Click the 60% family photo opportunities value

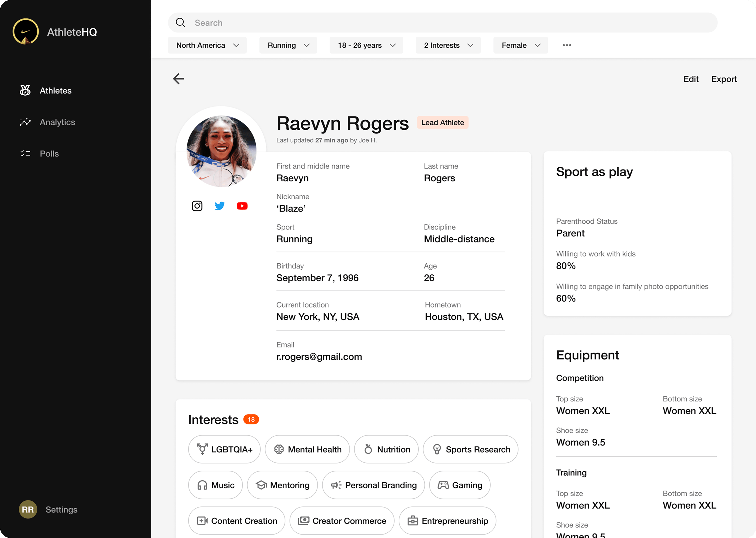(566, 298)
